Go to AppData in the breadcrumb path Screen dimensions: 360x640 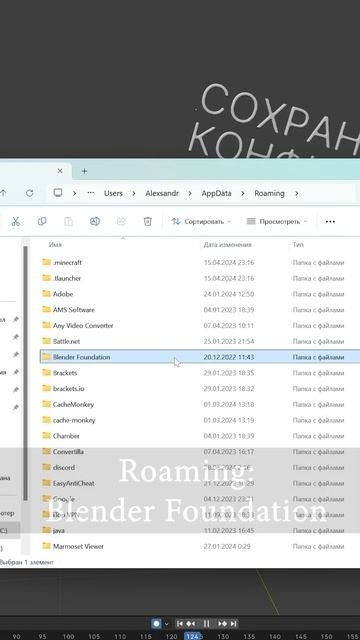(216, 193)
